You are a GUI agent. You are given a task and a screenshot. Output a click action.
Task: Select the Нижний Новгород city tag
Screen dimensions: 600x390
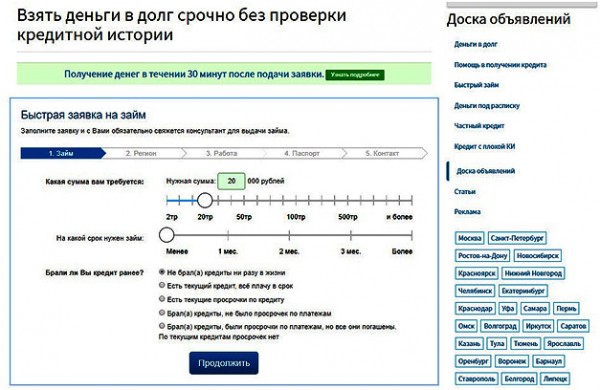[533, 273]
